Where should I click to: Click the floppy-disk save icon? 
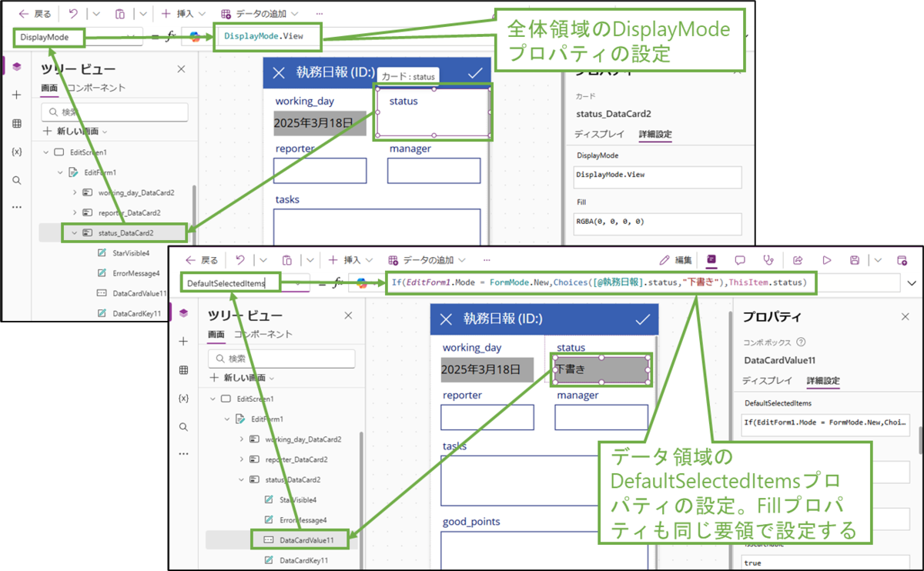tap(854, 260)
